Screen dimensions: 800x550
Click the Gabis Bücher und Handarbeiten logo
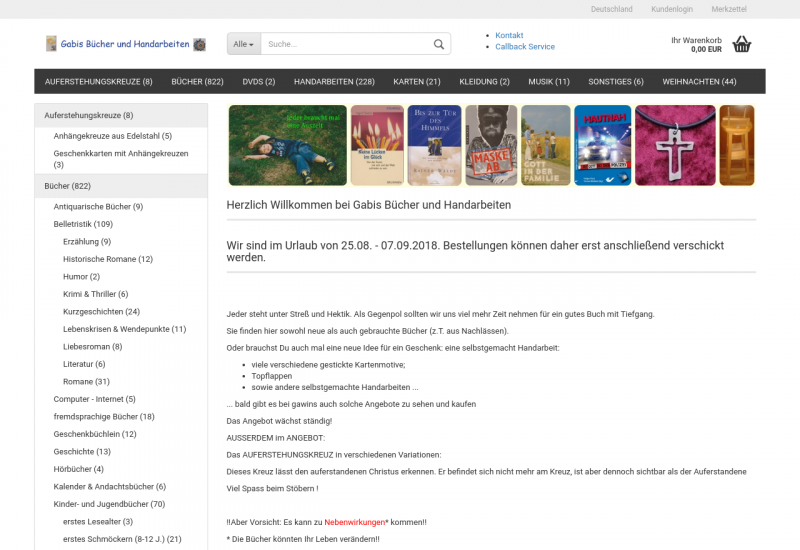coord(125,44)
